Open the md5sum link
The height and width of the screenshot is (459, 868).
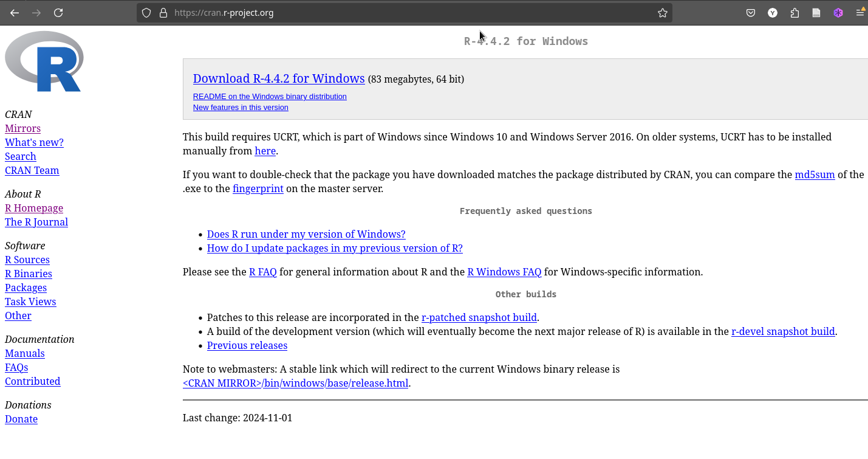coord(815,174)
